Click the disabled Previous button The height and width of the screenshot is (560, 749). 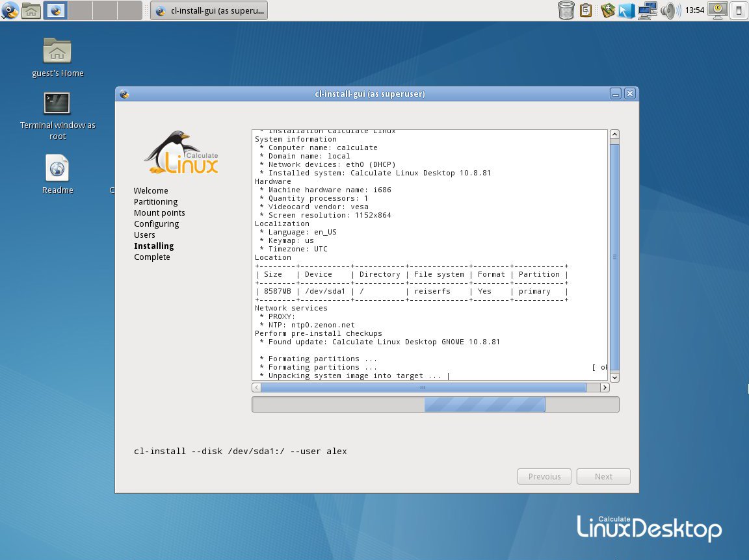coord(544,476)
